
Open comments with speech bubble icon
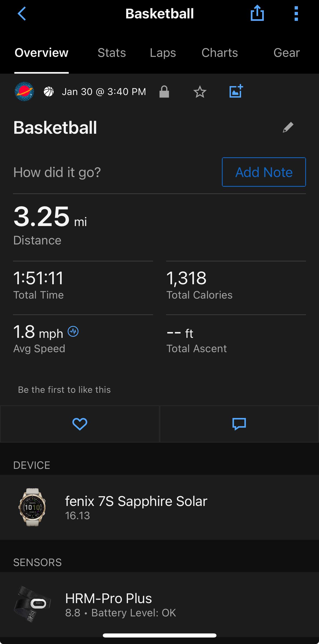pos(239,424)
